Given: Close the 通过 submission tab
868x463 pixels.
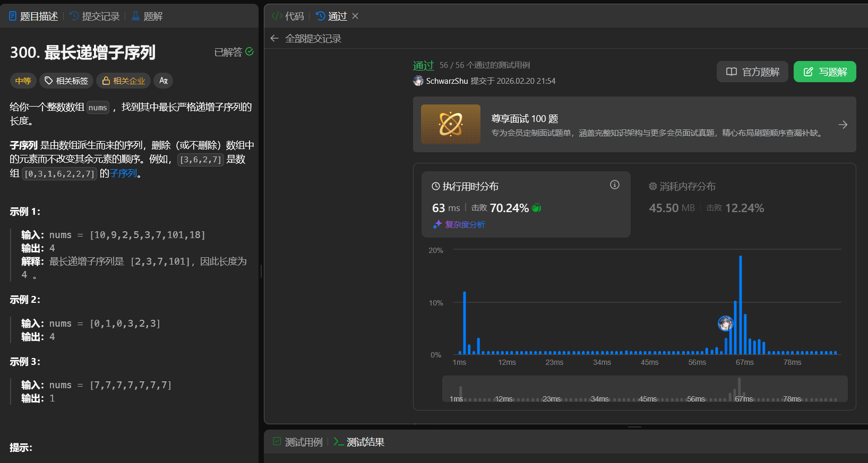Looking at the screenshot, I should point(355,16).
